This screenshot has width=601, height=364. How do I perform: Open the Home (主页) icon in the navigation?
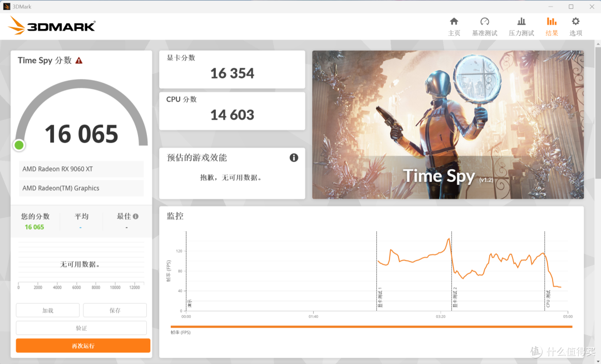(454, 22)
